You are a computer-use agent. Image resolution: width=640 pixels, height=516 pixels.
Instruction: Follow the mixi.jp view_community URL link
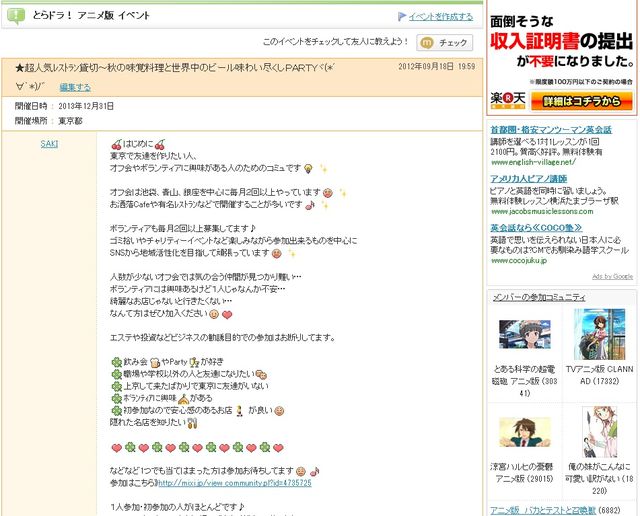pos(233,482)
